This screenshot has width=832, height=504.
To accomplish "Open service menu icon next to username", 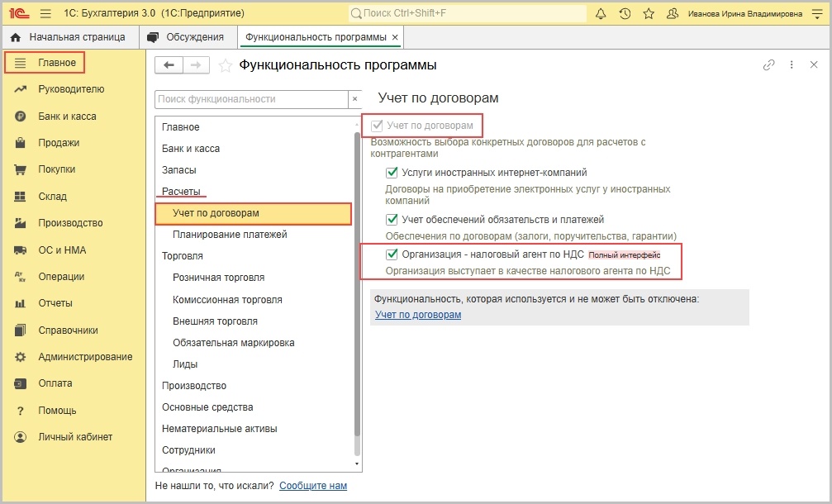I will [x=817, y=14].
